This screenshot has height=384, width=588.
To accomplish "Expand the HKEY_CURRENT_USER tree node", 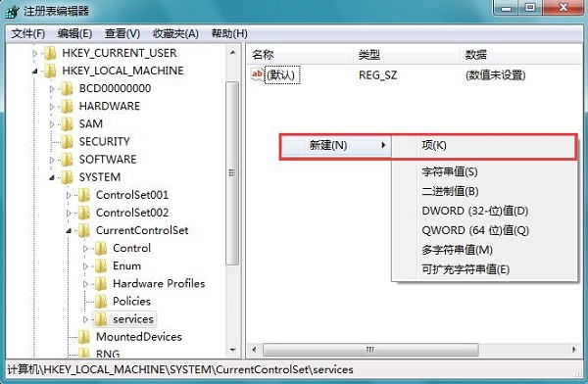I will click(x=35, y=54).
